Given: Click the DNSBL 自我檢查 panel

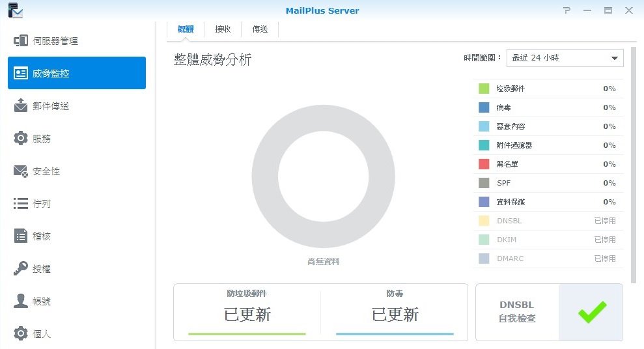Looking at the screenshot, I should click(x=549, y=312).
